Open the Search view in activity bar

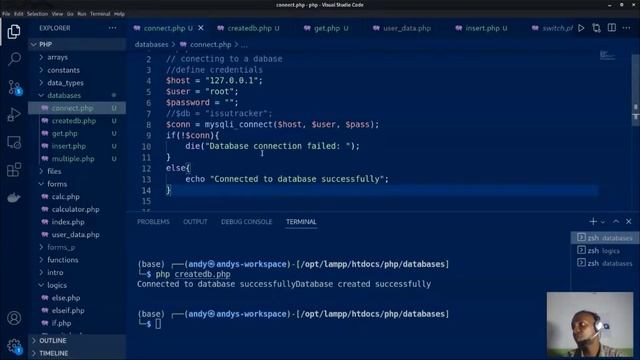tap(14, 59)
